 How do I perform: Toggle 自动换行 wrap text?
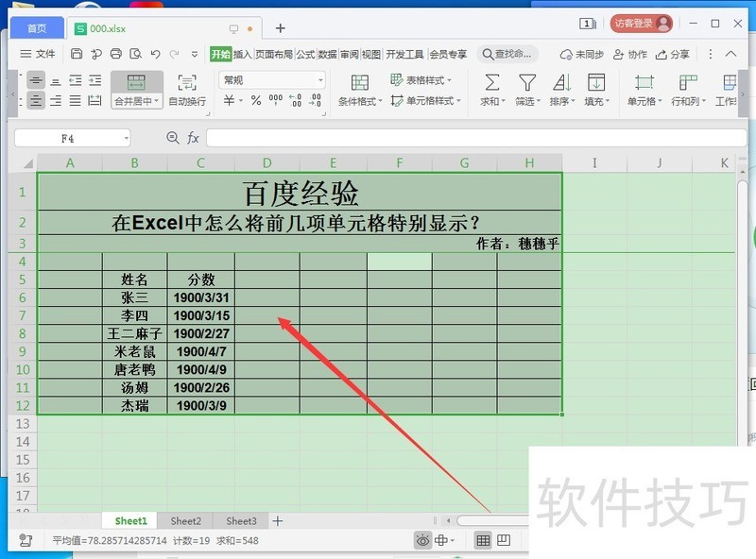[x=187, y=90]
